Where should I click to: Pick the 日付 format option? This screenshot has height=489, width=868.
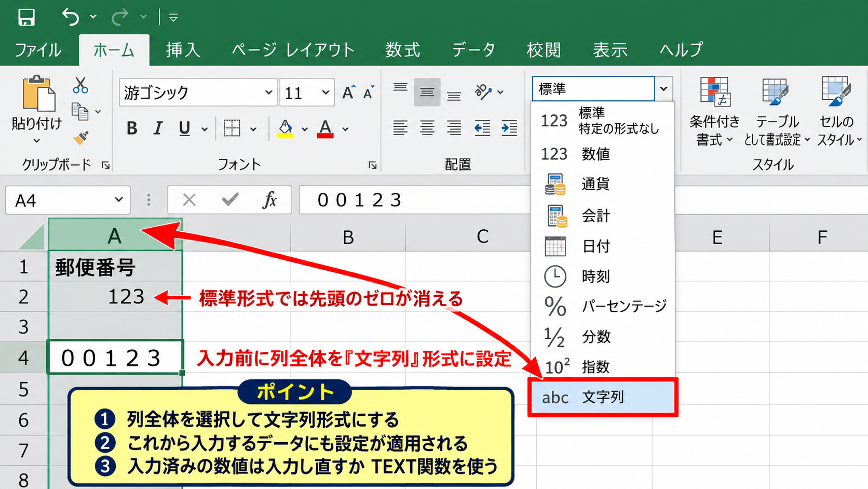[x=603, y=246]
